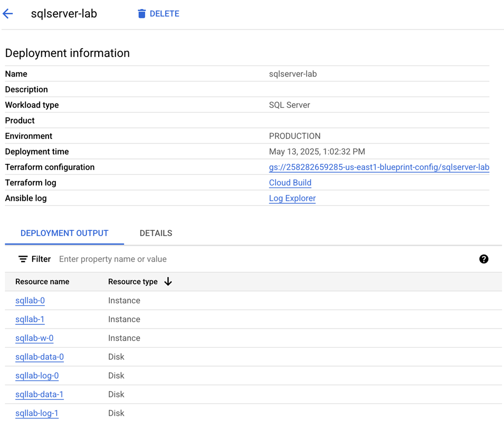Open the sqllab-data-1 disk

coord(40,394)
